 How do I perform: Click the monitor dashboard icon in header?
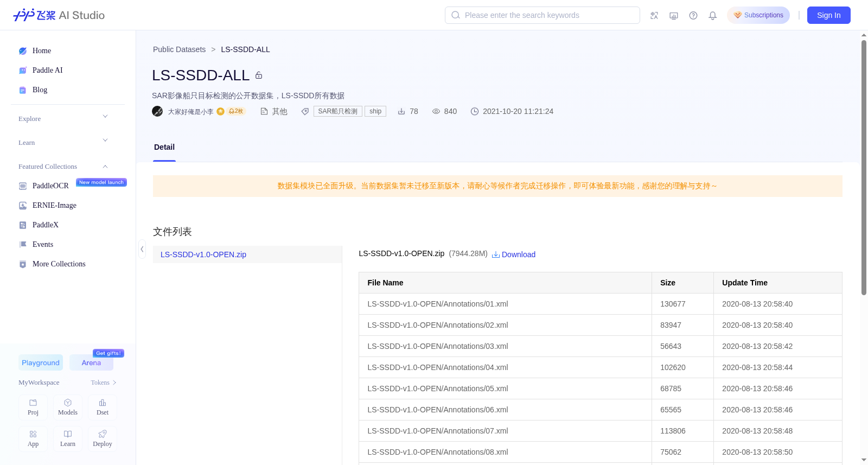click(x=674, y=15)
